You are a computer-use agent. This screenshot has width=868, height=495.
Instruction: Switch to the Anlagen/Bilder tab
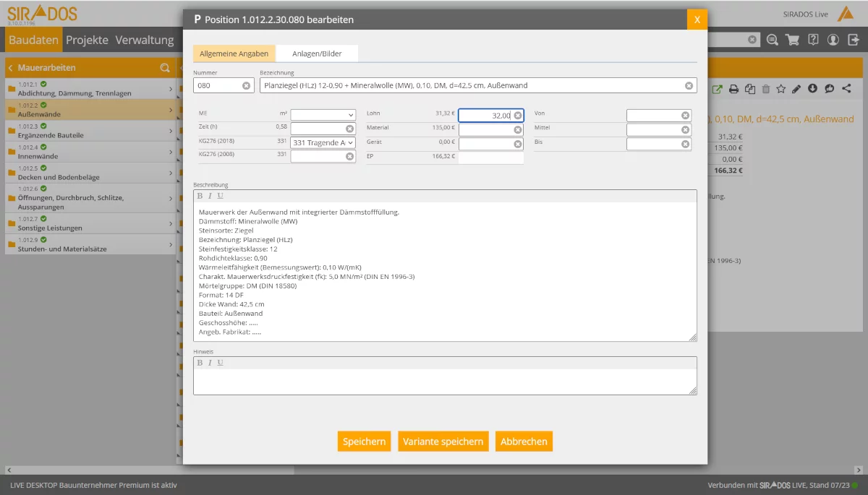click(x=317, y=53)
